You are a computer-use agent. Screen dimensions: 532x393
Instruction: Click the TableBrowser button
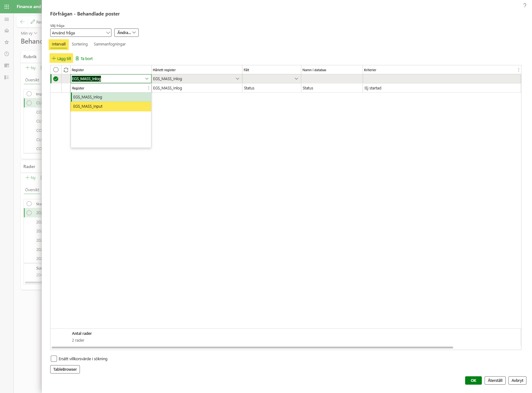pyautogui.click(x=65, y=369)
